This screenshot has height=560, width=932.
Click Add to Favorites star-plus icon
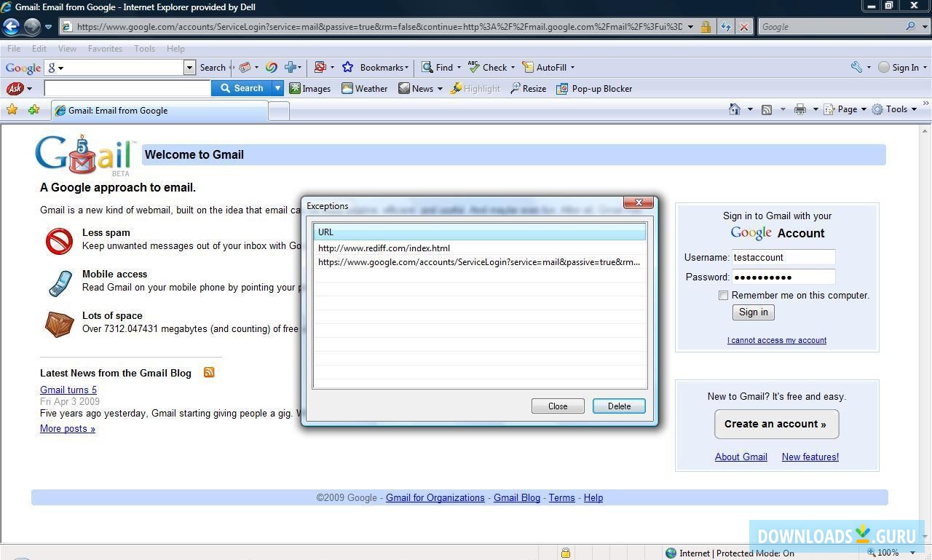pyautogui.click(x=33, y=110)
